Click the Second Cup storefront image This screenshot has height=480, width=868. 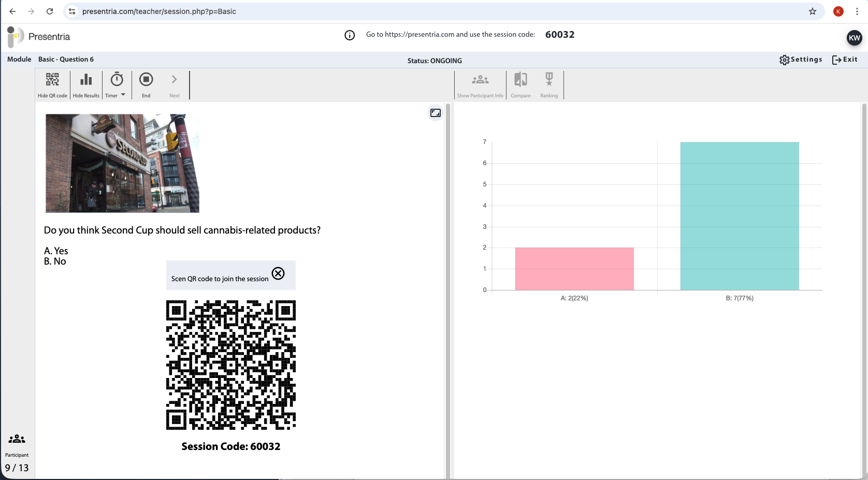(x=122, y=163)
